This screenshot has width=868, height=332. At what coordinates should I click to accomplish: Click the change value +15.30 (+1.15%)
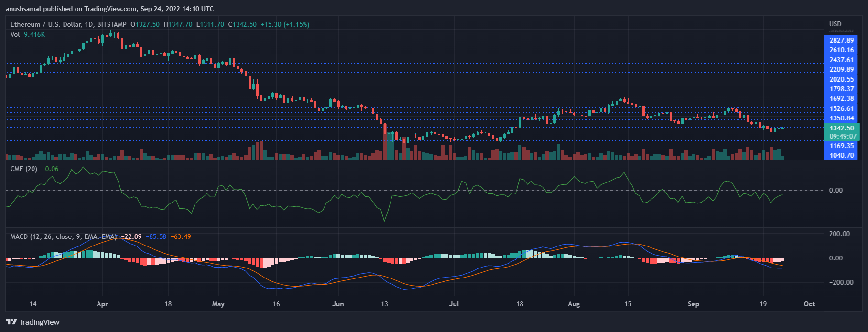pos(285,24)
